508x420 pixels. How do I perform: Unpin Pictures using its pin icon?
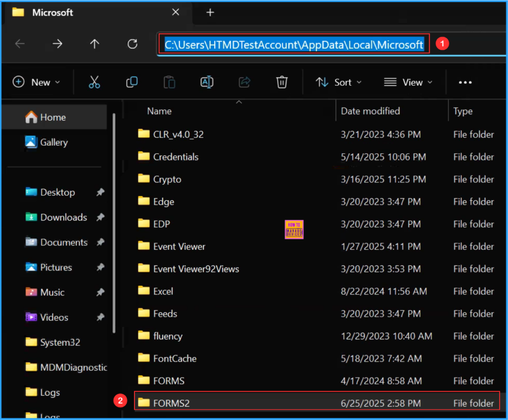[100, 267]
